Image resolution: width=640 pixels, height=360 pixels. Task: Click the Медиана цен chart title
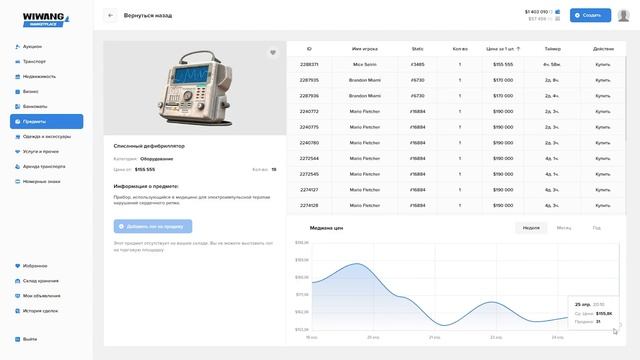(326, 228)
